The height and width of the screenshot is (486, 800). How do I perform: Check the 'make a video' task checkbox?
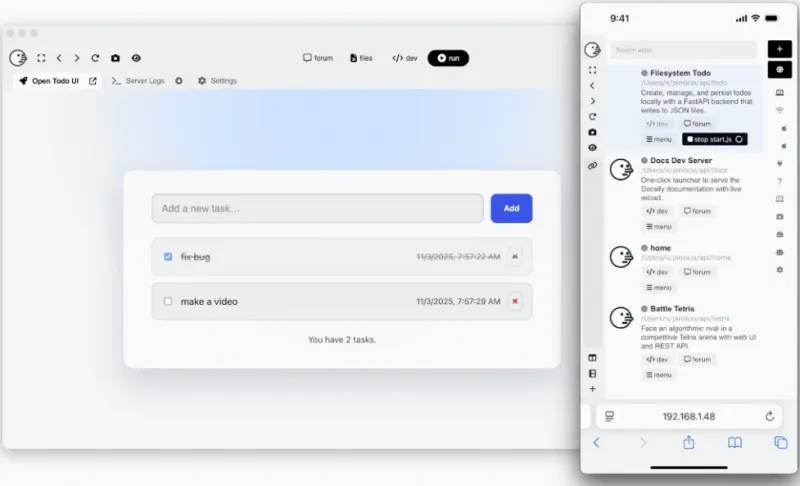point(168,301)
